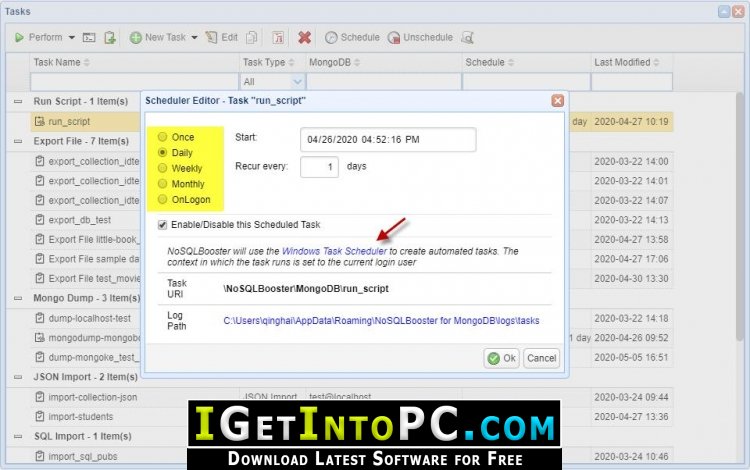Click the clipboard add task icon

pyautogui.click(x=110, y=37)
